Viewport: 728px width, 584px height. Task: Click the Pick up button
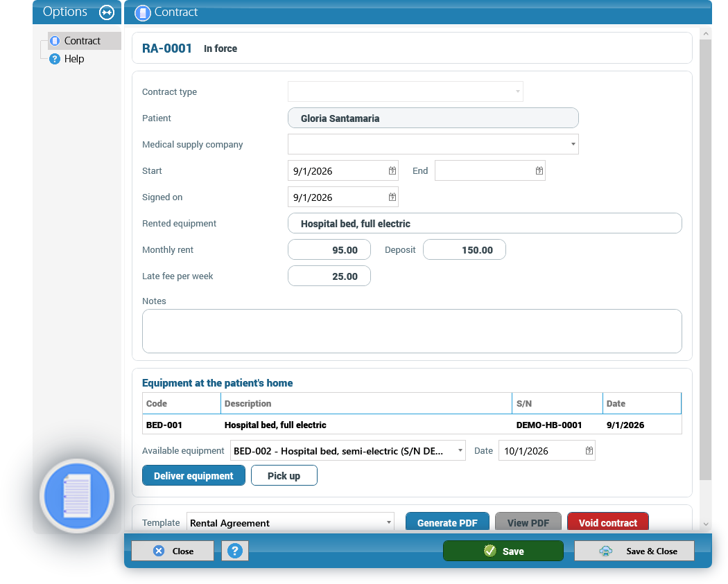284,476
